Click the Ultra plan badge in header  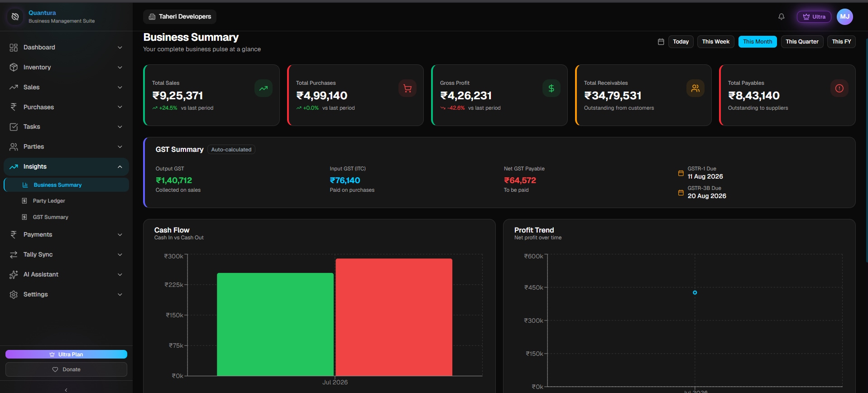pos(814,17)
